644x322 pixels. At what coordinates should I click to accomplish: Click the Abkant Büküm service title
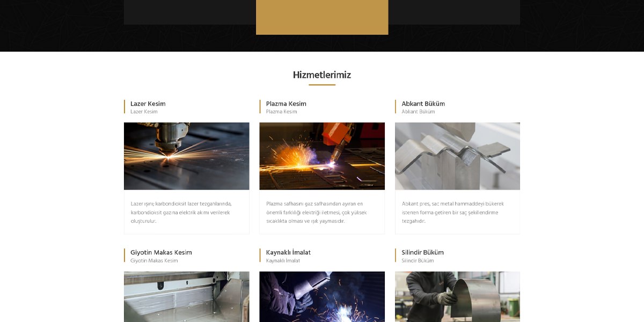click(x=423, y=104)
